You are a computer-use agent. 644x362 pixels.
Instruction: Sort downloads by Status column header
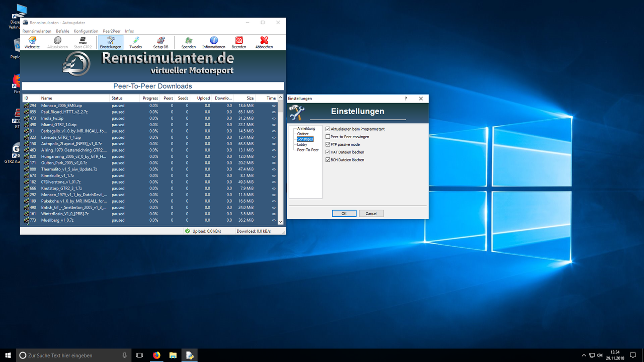124,98
